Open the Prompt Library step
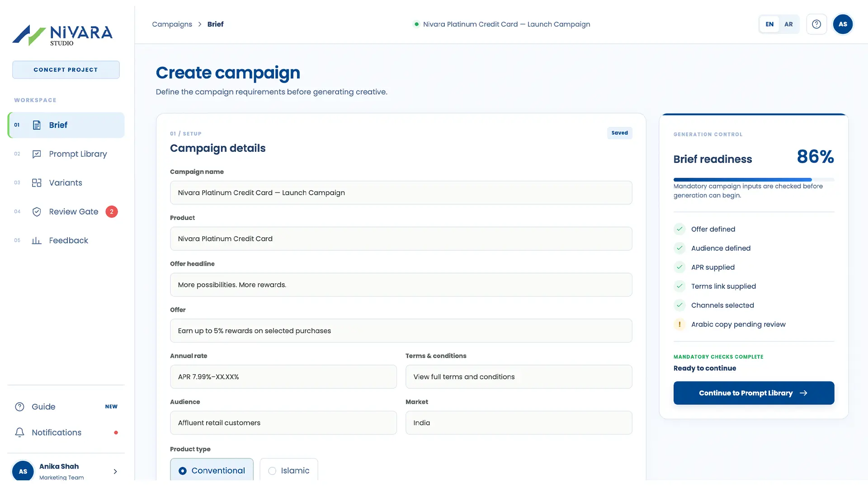868x488 pixels. pyautogui.click(x=66, y=154)
